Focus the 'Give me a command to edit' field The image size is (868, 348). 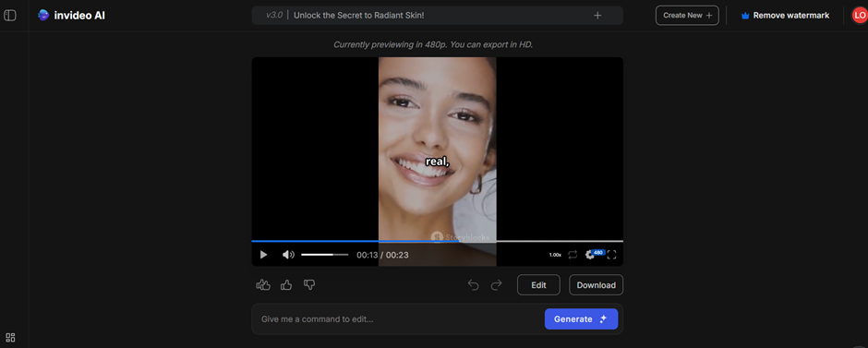399,319
